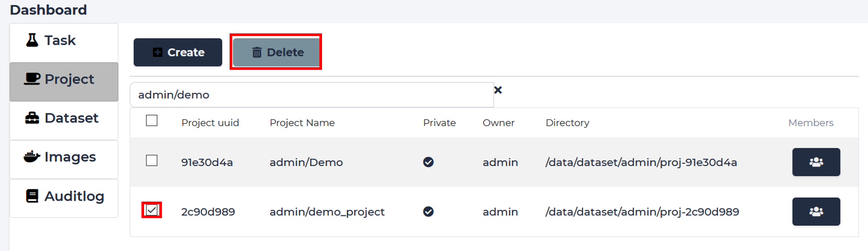Click the Owner column header
Image resolution: width=868 pixels, height=251 pixels.
[498, 123]
